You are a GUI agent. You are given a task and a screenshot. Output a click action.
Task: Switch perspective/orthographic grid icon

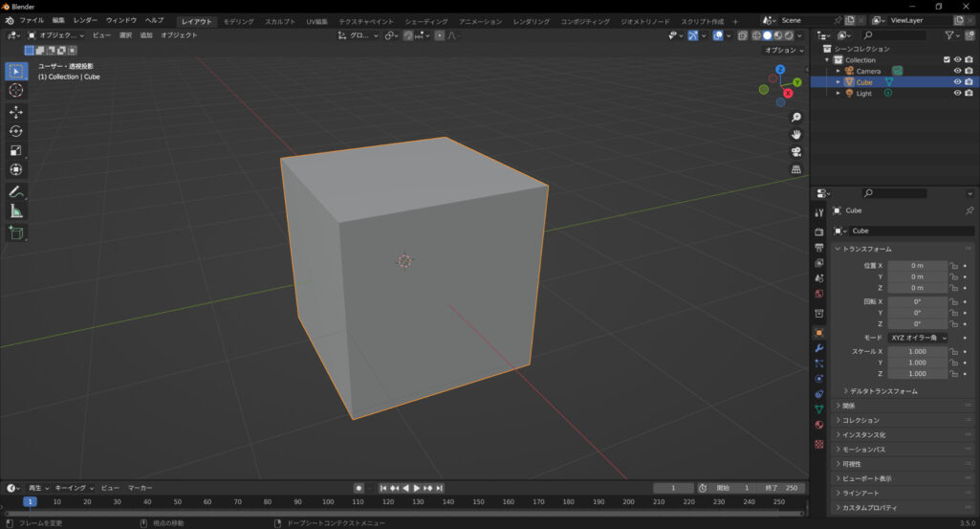pyautogui.click(x=796, y=169)
